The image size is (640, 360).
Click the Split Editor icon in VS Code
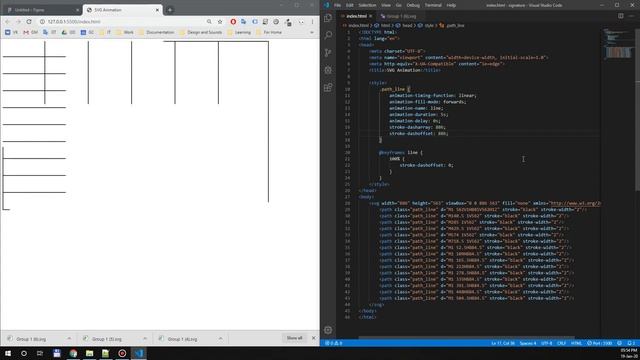click(x=621, y=16)
